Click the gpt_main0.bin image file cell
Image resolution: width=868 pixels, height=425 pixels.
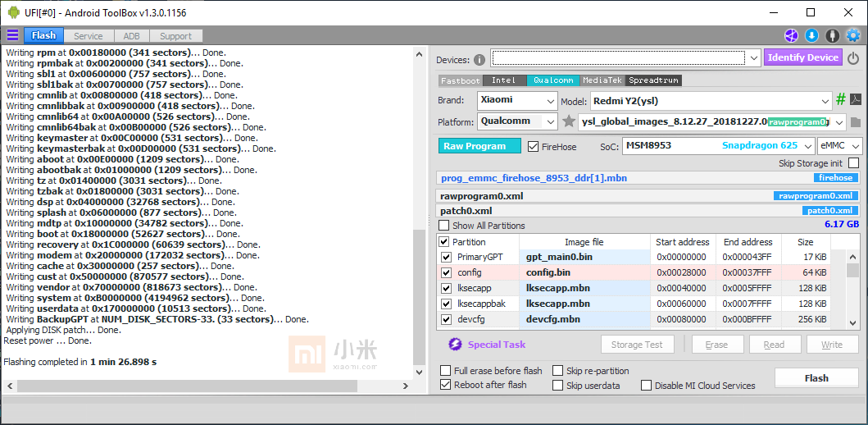tap(584, 257)
